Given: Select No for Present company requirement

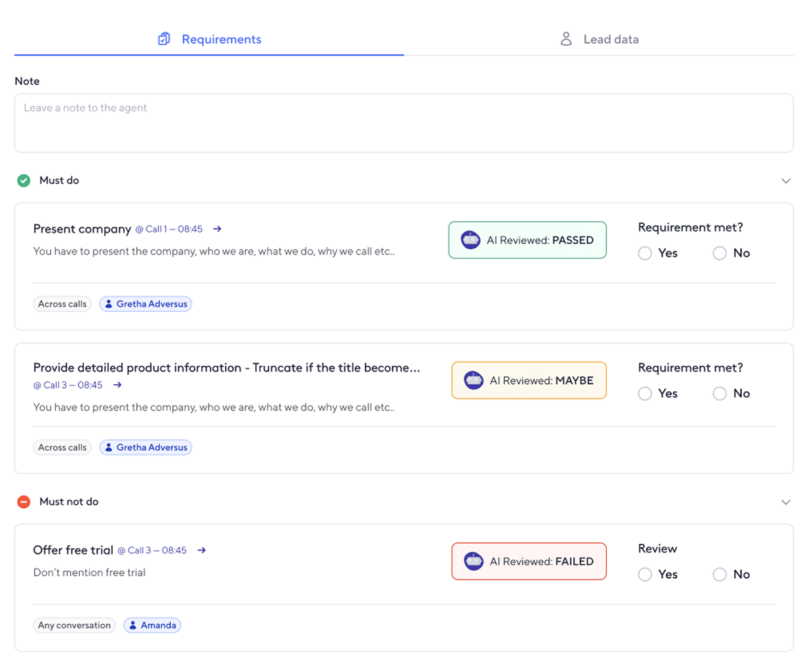Looking at the screenshot, I should pyautogui.click(x=720, y=253).
